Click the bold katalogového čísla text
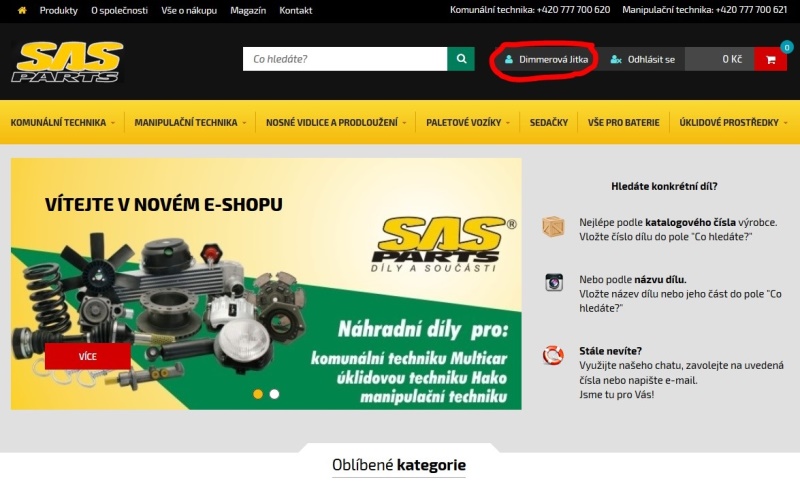Screen dimensions: 800x488 [690, 222]
